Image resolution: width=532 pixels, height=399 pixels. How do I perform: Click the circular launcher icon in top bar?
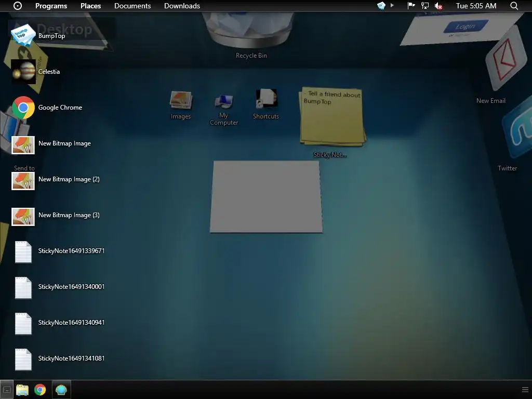pos(18,6)
